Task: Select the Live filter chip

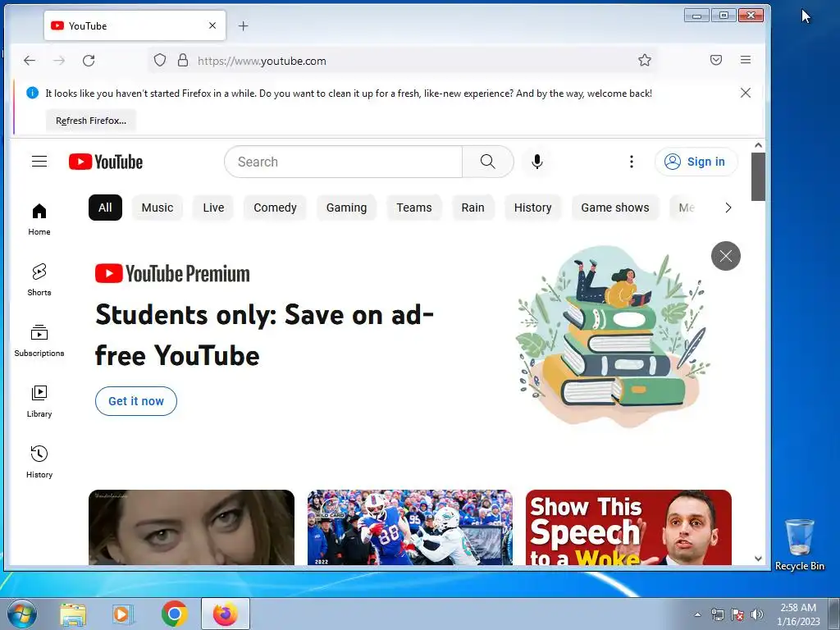Action: [x=213, y=208]
